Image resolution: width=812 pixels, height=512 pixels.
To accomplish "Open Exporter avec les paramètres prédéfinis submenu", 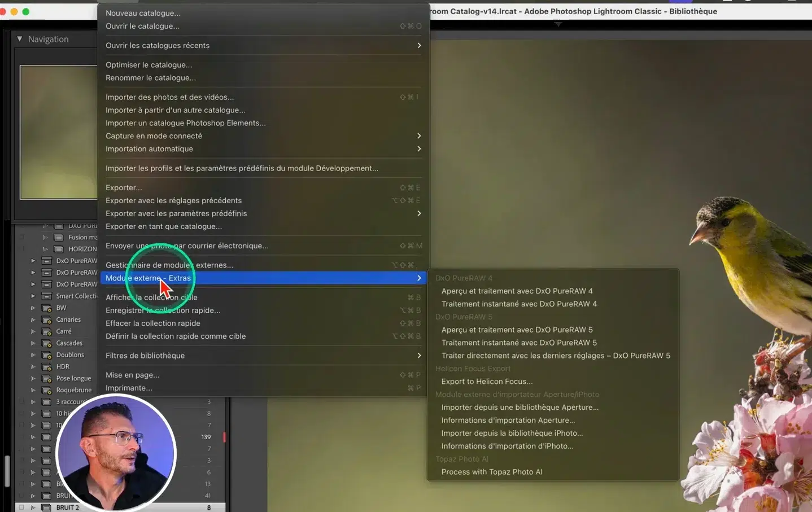I will click(263, 213).
